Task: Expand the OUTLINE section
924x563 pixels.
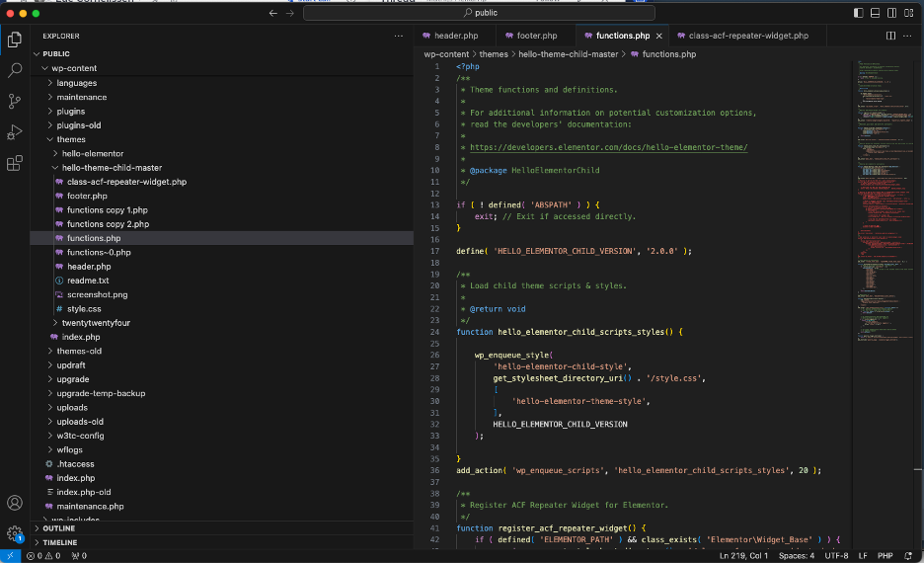Action: pyautogui.click(x=58, y=528)
